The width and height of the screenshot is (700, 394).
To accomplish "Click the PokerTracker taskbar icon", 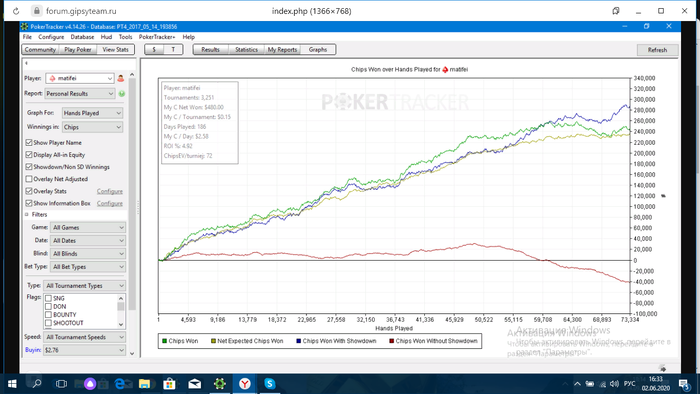I will (x=220, y=384).
